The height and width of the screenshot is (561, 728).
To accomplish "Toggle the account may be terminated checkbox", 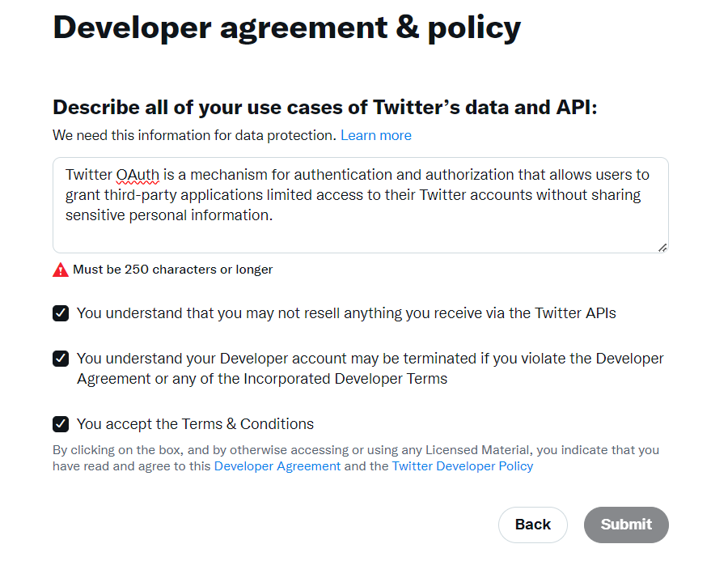I will coord(61,359).
